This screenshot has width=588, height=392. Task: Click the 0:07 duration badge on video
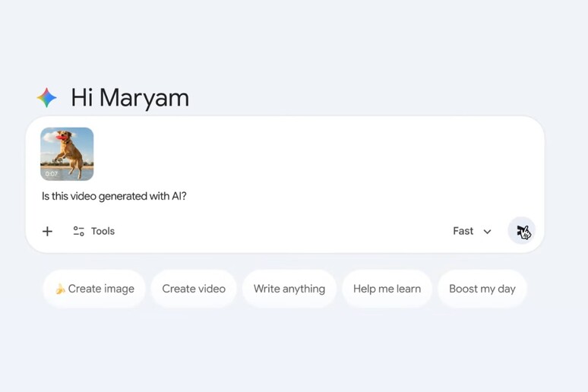coord(52,174)
